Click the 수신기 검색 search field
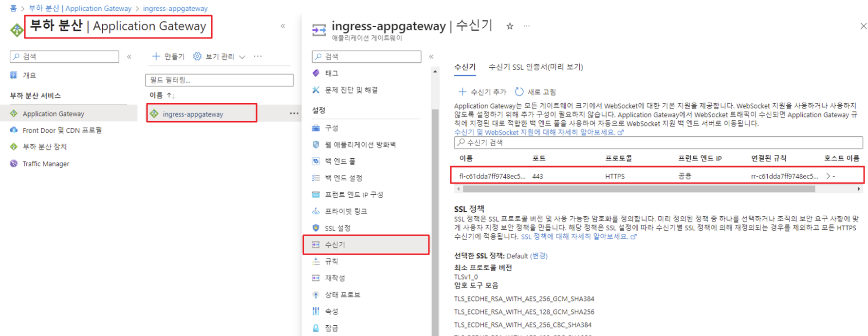This screenshot has height=336, width=868. pyautogui.click(x=659, y=143)
